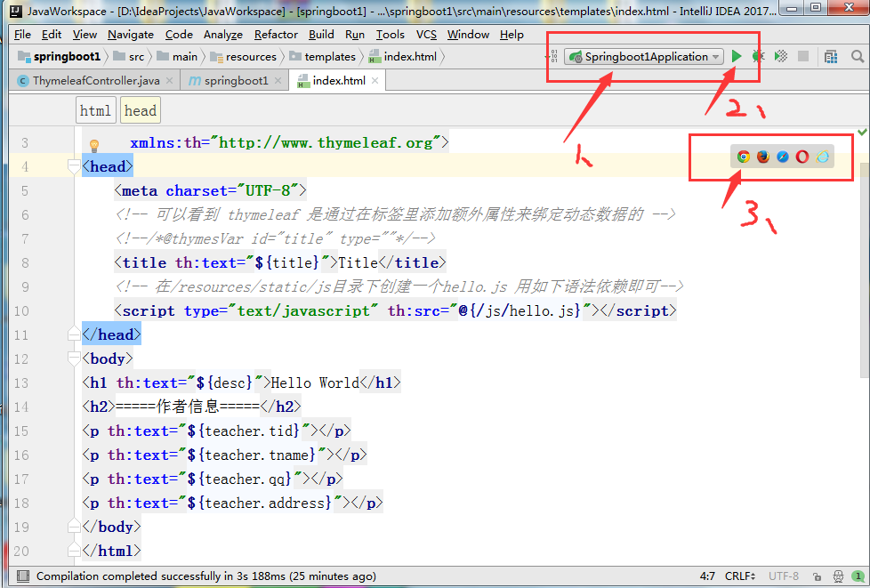Open the Build menu

tap(321, 35)
